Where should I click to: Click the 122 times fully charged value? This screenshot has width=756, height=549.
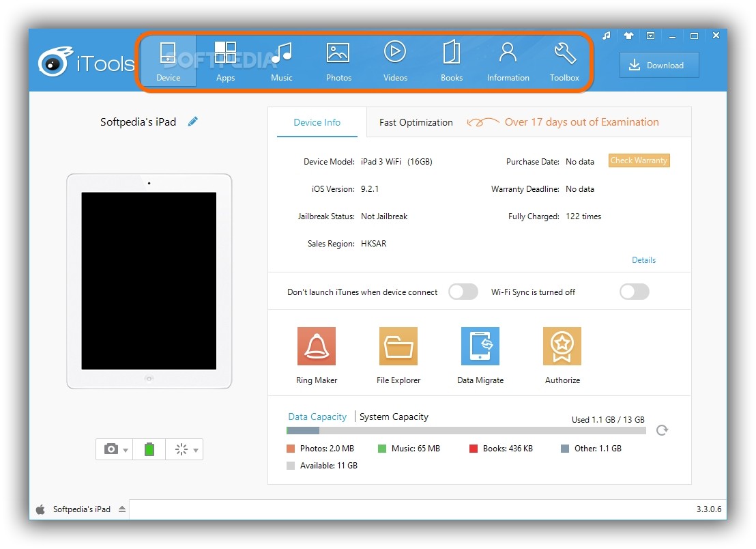(583, 216)
